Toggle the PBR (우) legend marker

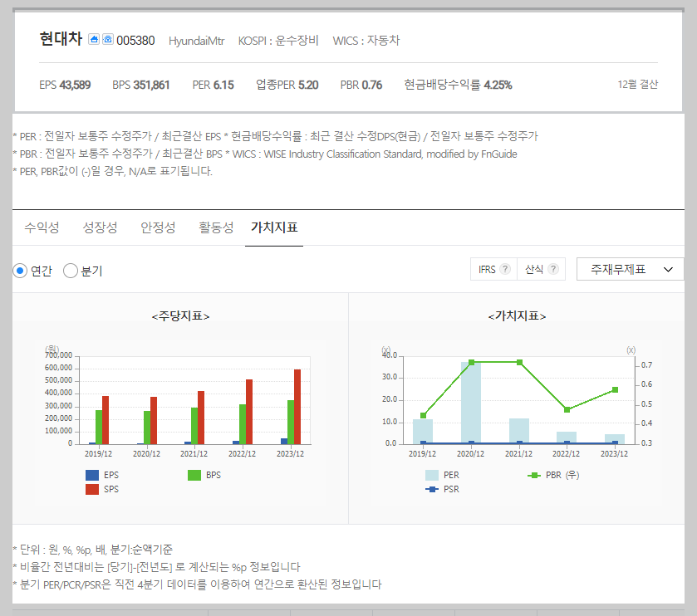click(x=534, y=475)
